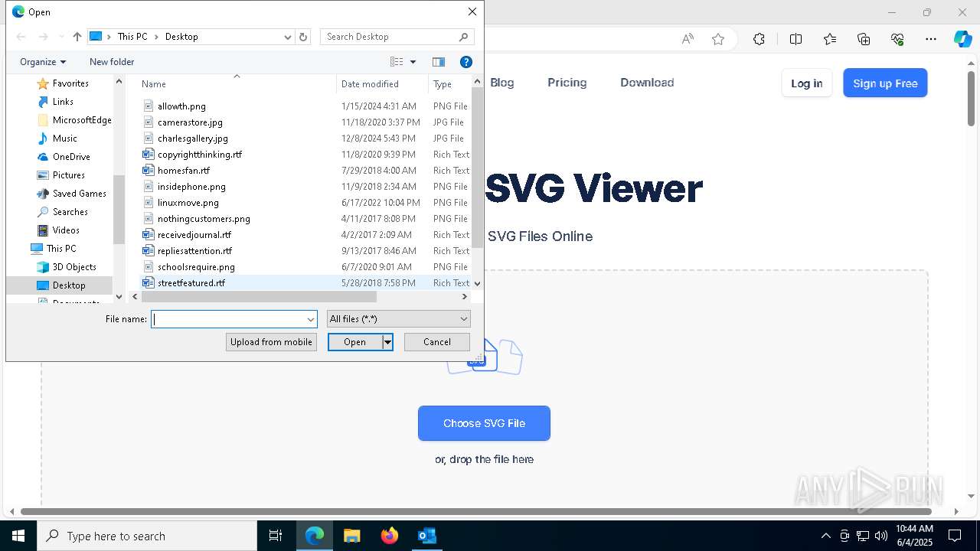The image size is (980, 551).
Task: Open Edge Extensions puzzle icon
Action: [759, 39]
